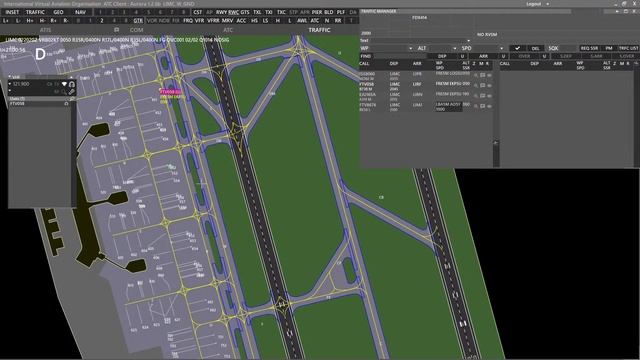This screenshot has height=360, width=640.
Task: Toggle the PLF layer button
Action: pos(341,12)
